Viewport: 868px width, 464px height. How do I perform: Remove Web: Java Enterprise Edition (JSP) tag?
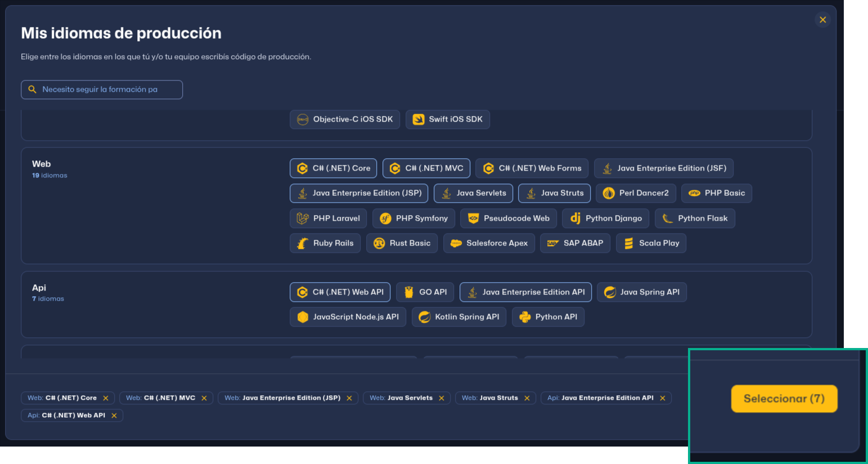(x=349, y=398)
